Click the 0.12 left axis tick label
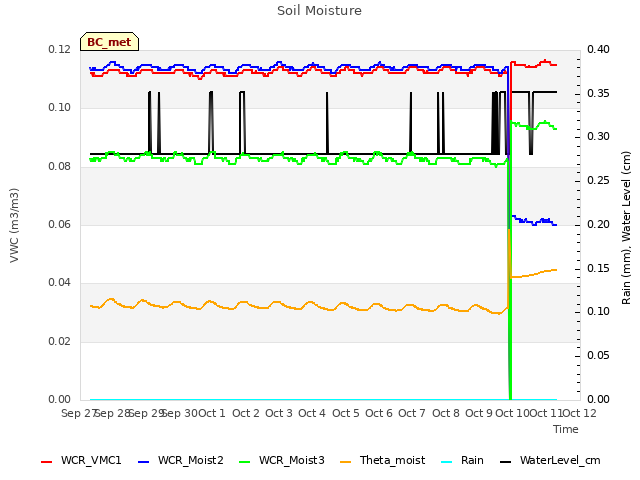 (x=60, y=49)
